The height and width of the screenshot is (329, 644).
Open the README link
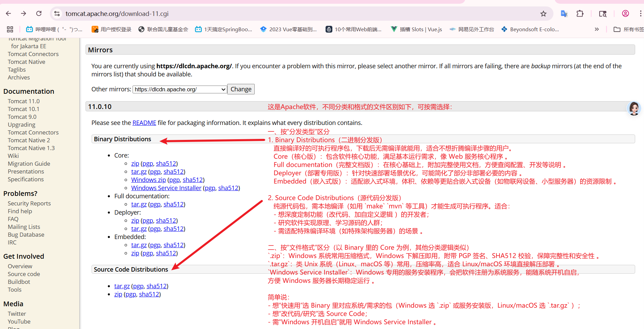144,123
